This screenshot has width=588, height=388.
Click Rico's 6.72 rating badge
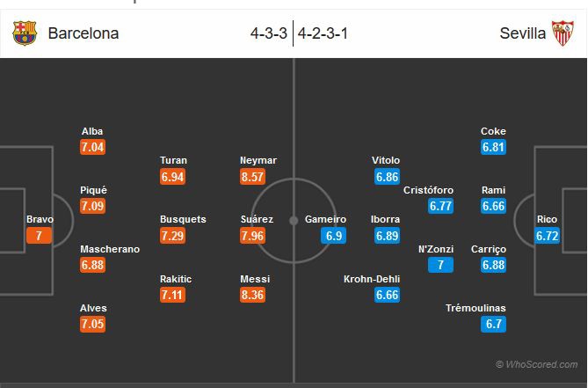[548, 236]
